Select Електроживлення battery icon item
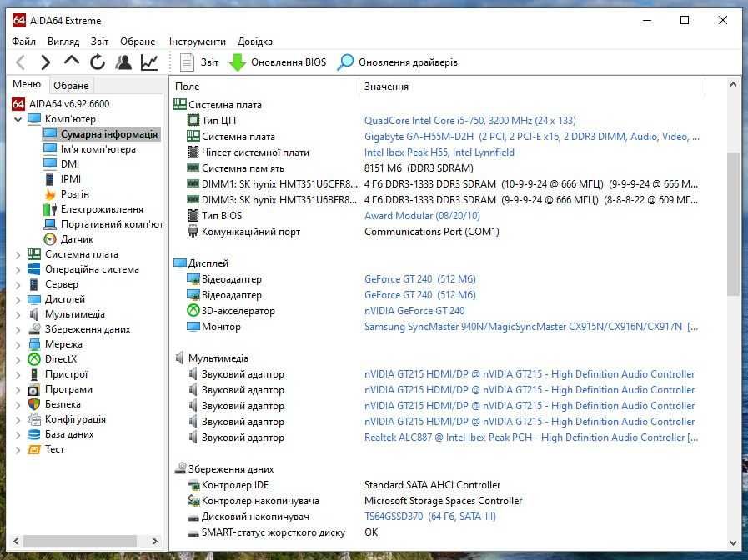The width and height of the screenshot is (748, 560). point(93,209)
